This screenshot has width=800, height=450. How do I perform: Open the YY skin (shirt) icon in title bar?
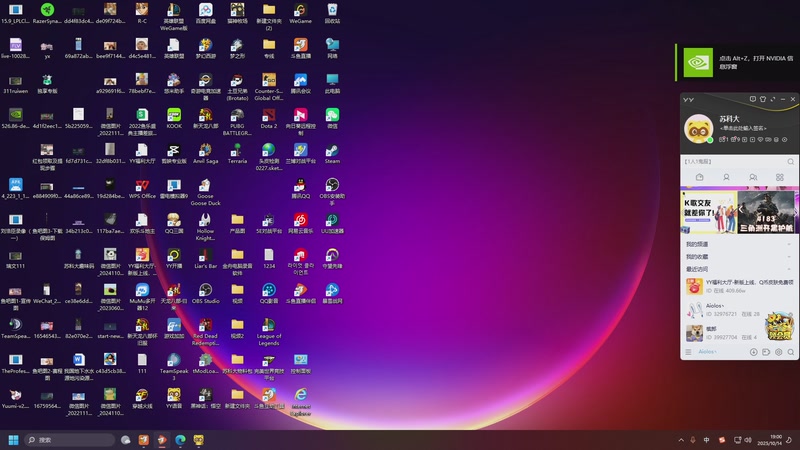pyautogui.click(x=763, y=99)
